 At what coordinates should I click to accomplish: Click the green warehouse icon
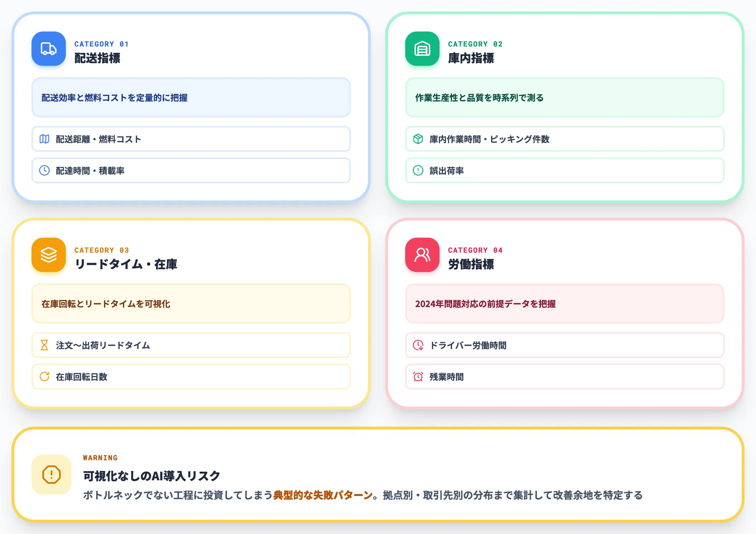(x=422, y=49)
